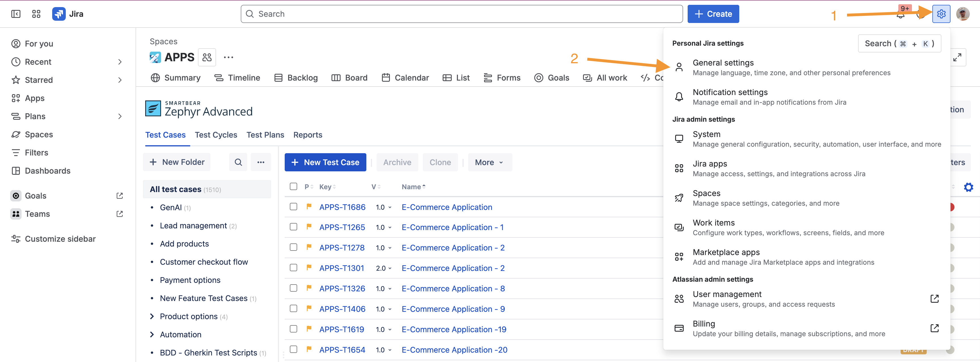This screenshot has width=980, height=362.
Task: Switch to the Test Cycles tab
Action: 216,135
